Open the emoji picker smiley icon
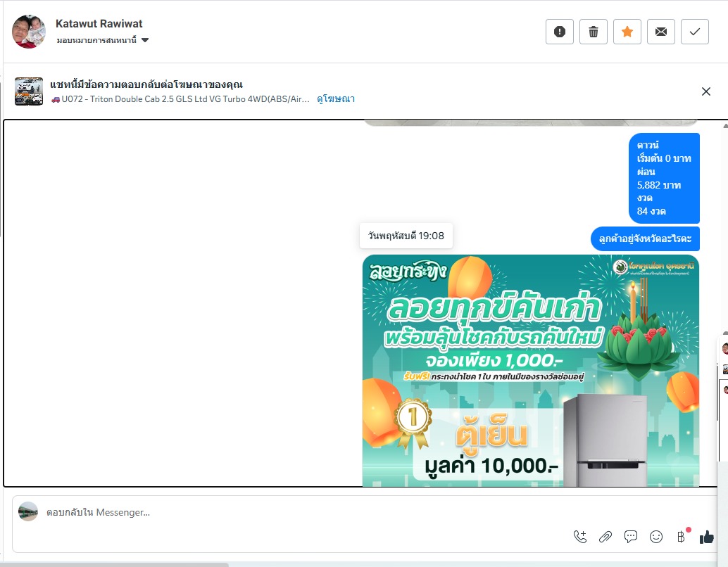Image resolution: width=728 pixels, height=567 pixels. coord(656,537)
